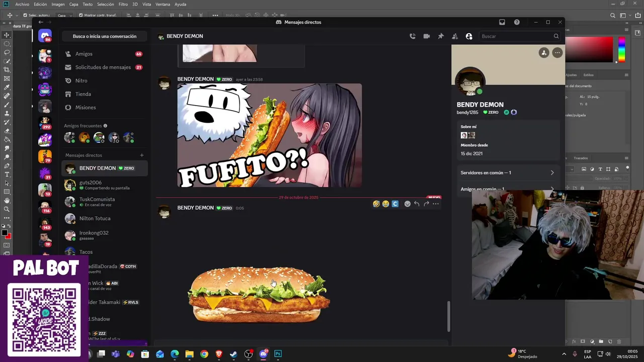Open Photoshop Capa menu

(x=73, y=4)
